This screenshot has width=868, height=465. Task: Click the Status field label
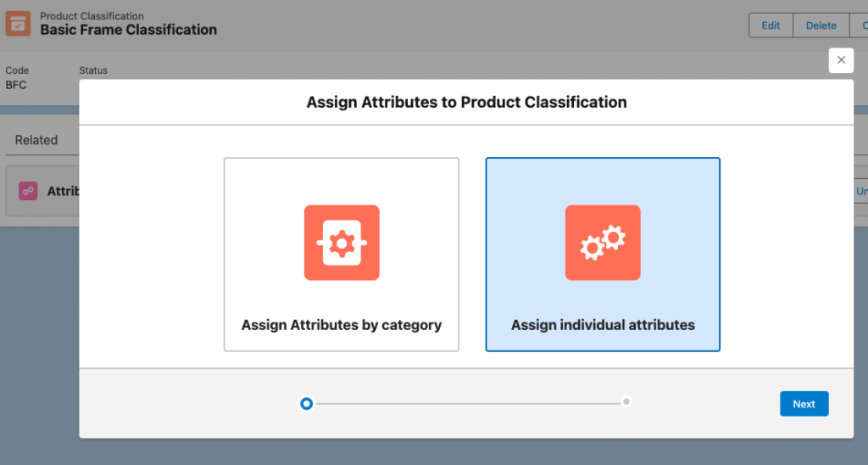pyautogui.click(x=93, y=70)
